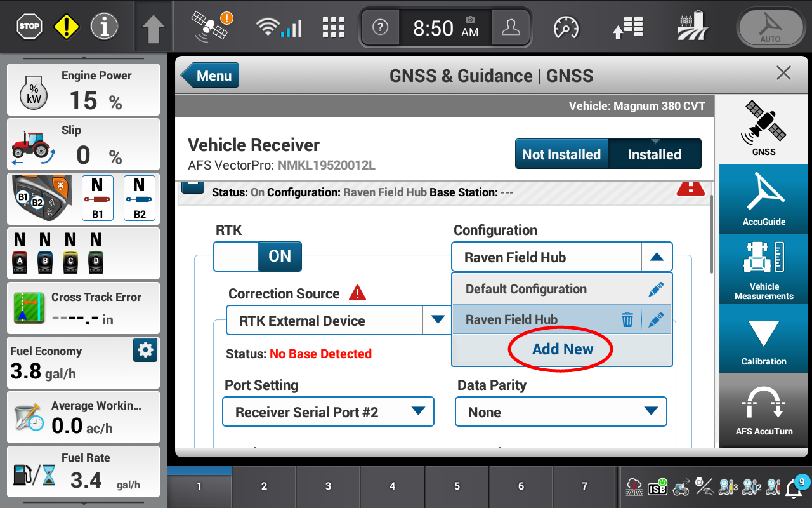Viewport: 812px width, 508px height.
Task: Click the ISB status icon
Action: coord(657,487)
